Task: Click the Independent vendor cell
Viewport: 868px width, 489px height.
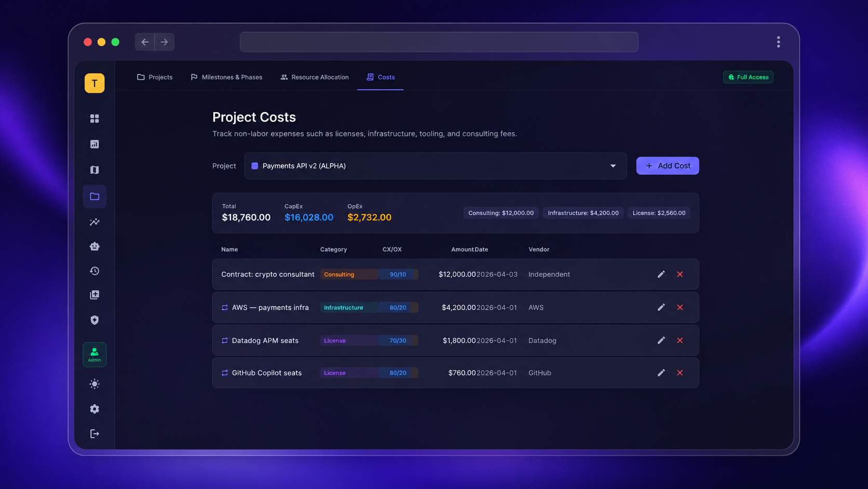Action: point(549,274)
